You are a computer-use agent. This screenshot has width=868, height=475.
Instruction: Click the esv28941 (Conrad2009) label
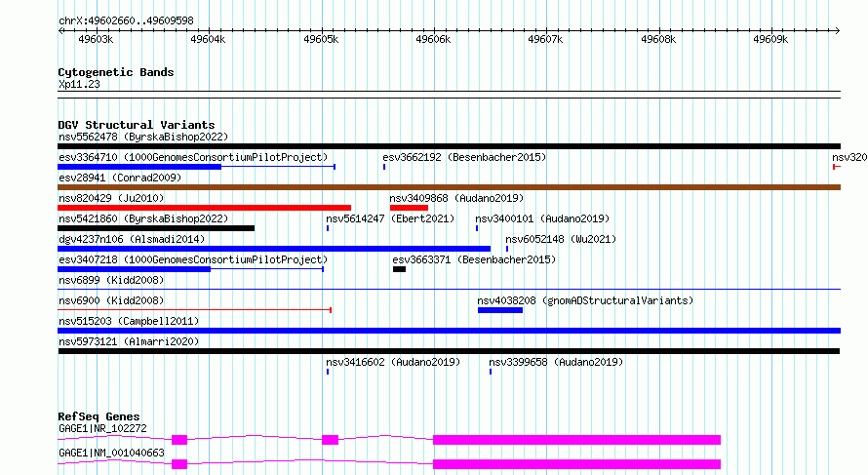click(120, 178)
